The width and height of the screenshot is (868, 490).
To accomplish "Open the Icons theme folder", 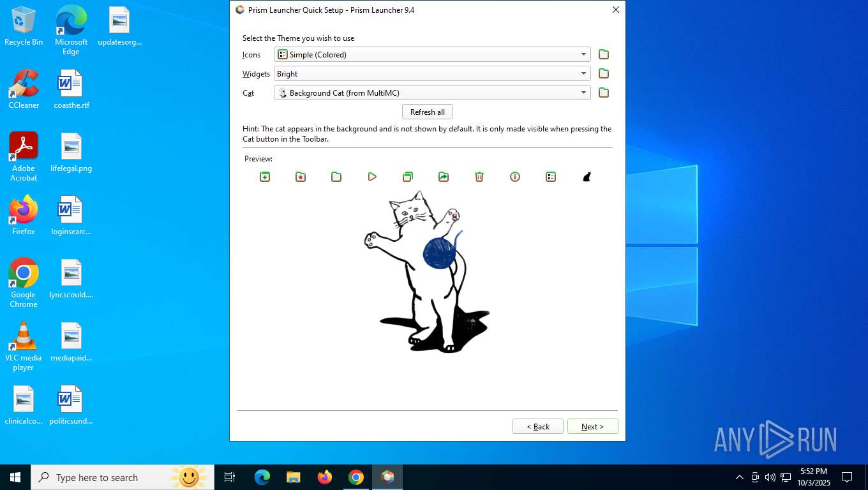I will (604, 54).
